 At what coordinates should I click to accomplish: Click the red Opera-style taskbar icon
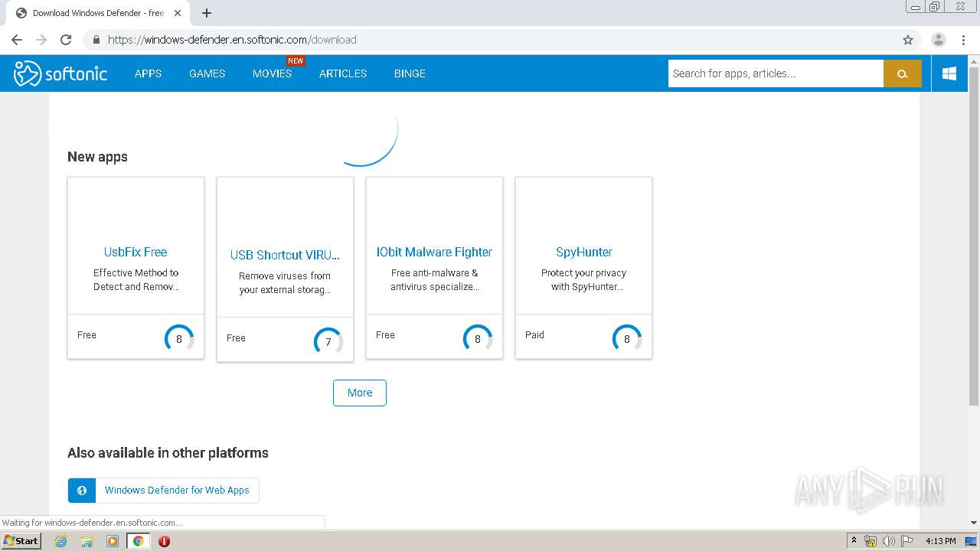164,541
